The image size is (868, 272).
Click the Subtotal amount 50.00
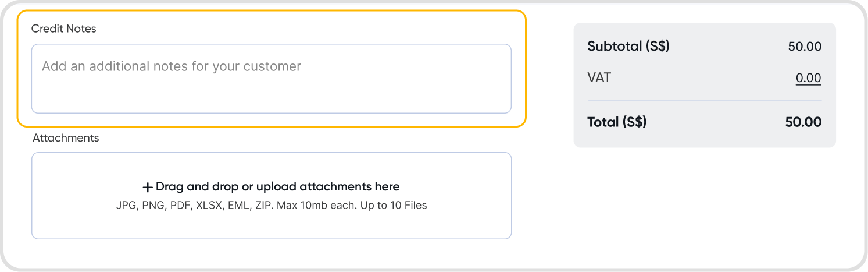805,47
